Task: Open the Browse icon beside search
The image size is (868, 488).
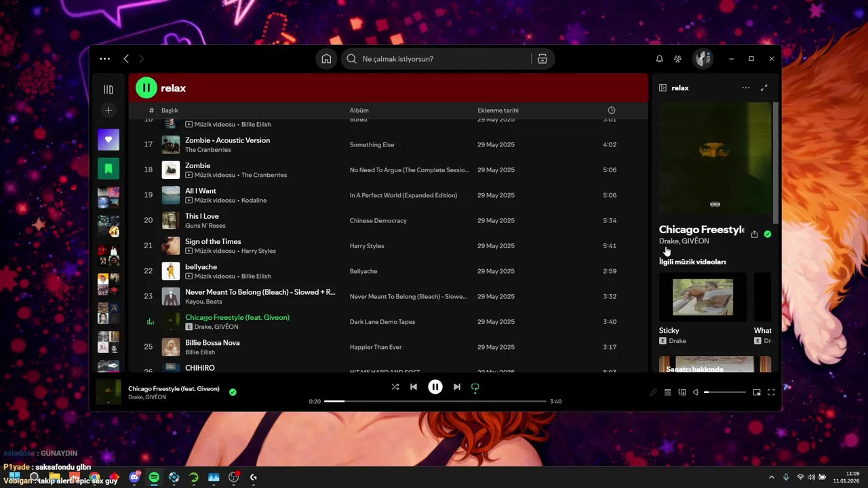Action: pos(542,59)
